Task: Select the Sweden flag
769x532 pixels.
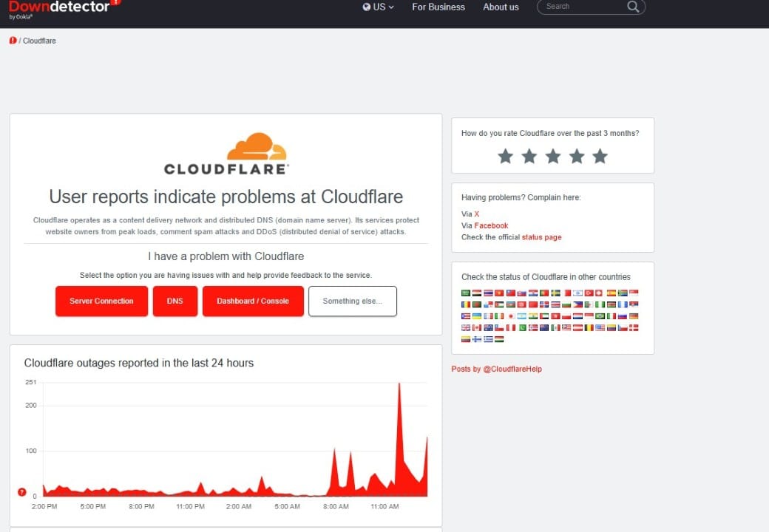Action: [x=555, y=293]
